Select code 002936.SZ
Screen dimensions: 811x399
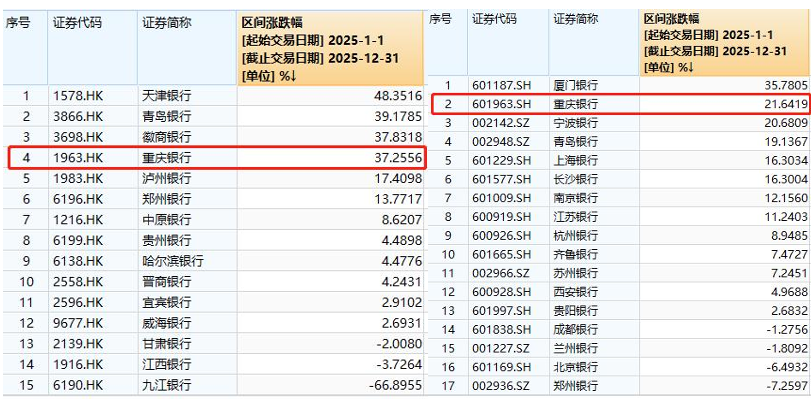point(502,386)
